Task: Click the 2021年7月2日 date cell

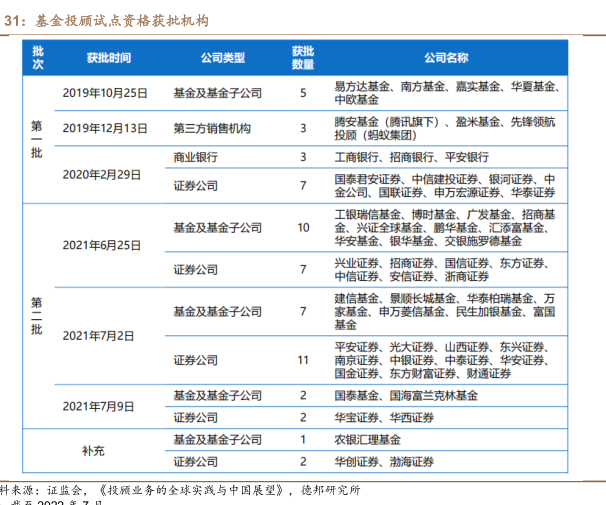Action: (104, 334)
